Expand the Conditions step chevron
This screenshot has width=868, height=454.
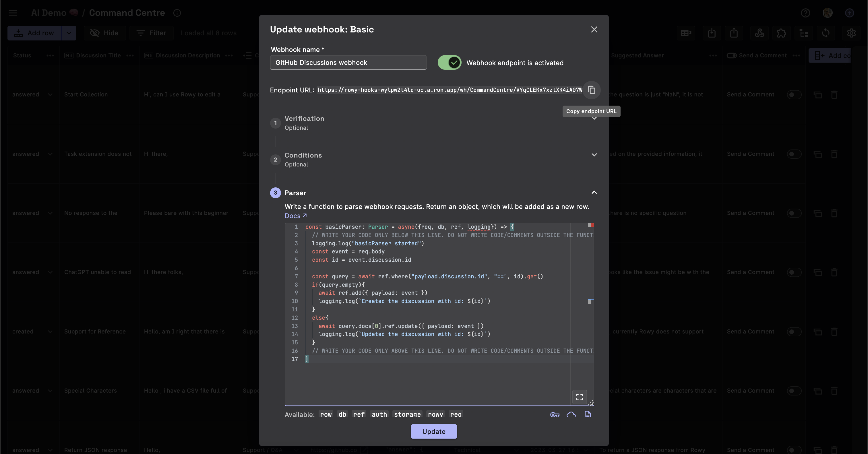coord(594,155)
